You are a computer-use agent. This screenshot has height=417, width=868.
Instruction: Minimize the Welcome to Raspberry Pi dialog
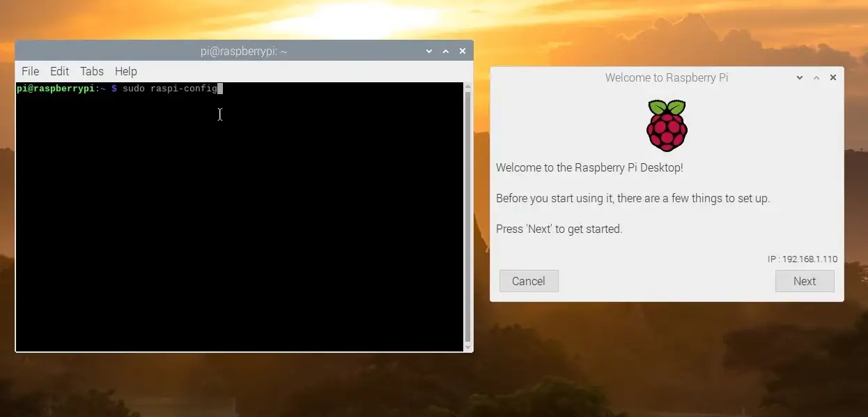pyautogui.click(x=800, y=77)
